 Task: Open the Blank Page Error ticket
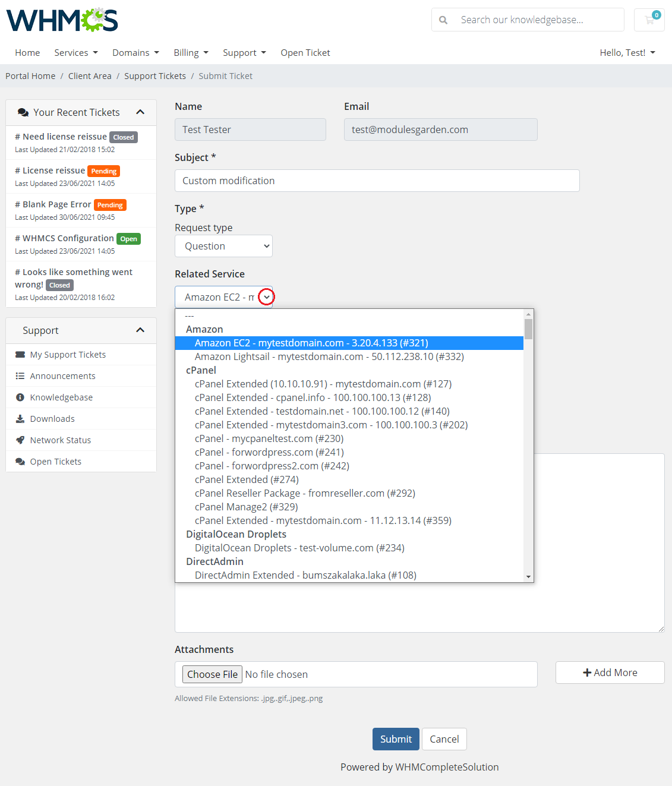(81, 210)
